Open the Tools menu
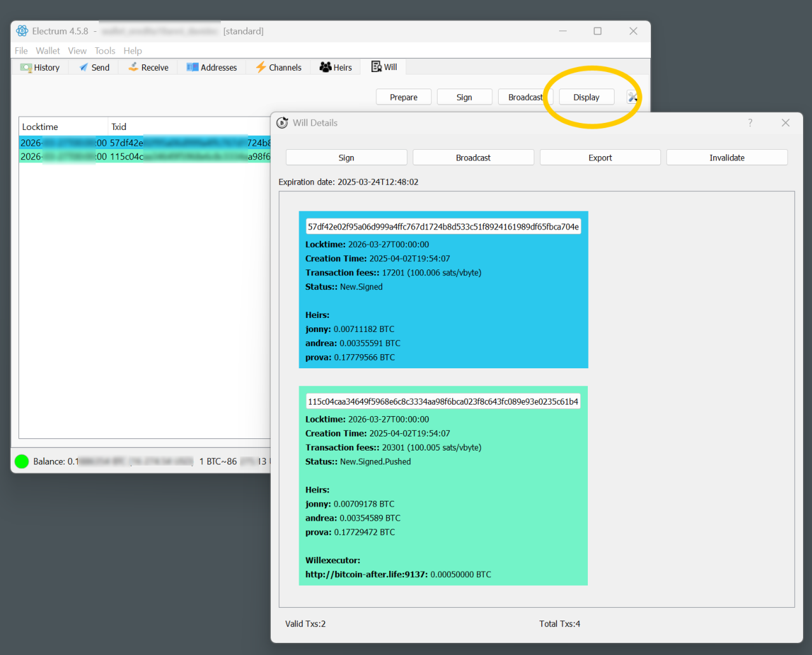Screen dimensions: 812x655 pos(105,50)
